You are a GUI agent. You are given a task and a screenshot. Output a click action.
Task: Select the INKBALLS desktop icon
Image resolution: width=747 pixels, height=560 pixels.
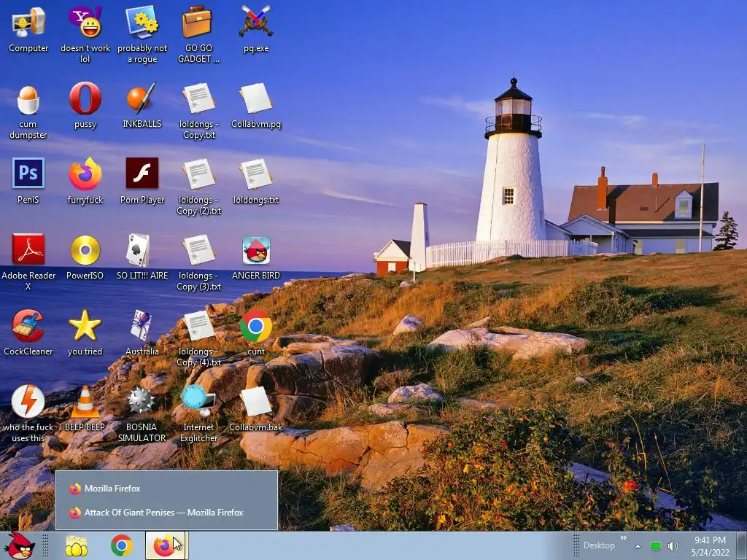tap(142, 106)
